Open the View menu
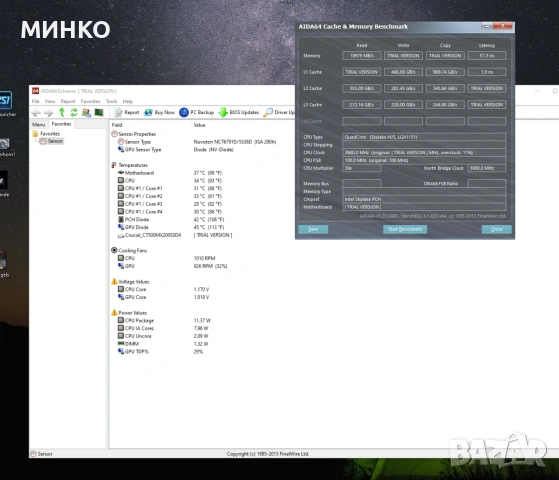The height and width of the screenshot is (480, 559). (x=50, y=101)
